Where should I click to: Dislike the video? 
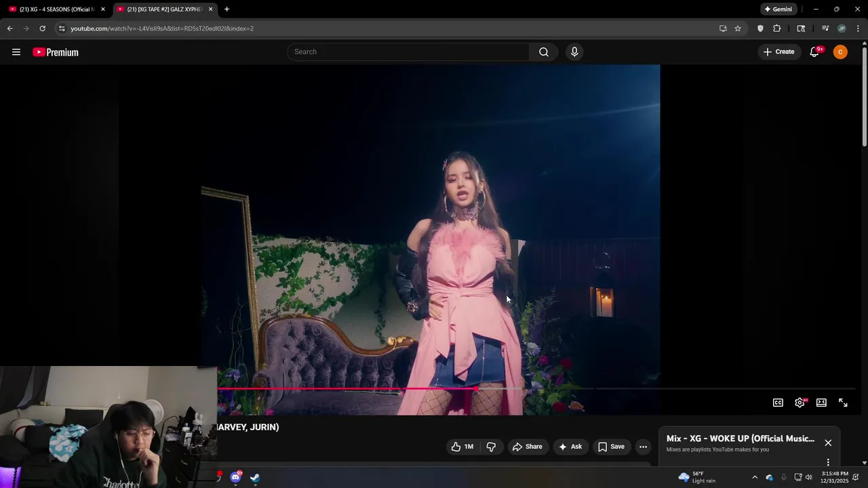pyautogui.click(x=491, y=447)
